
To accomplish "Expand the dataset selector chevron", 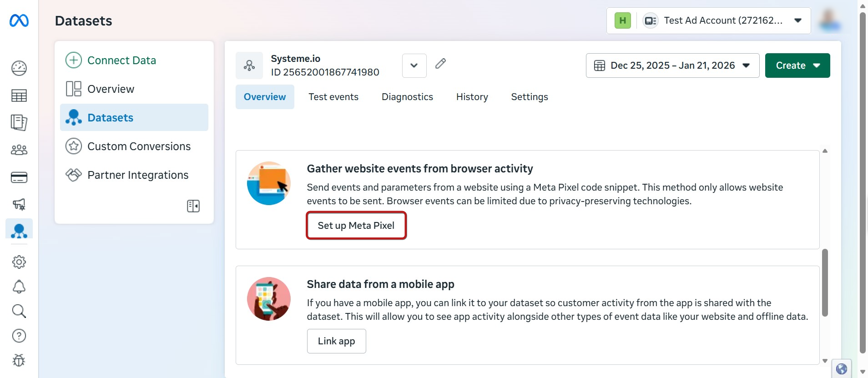I will tap(414, 66).
